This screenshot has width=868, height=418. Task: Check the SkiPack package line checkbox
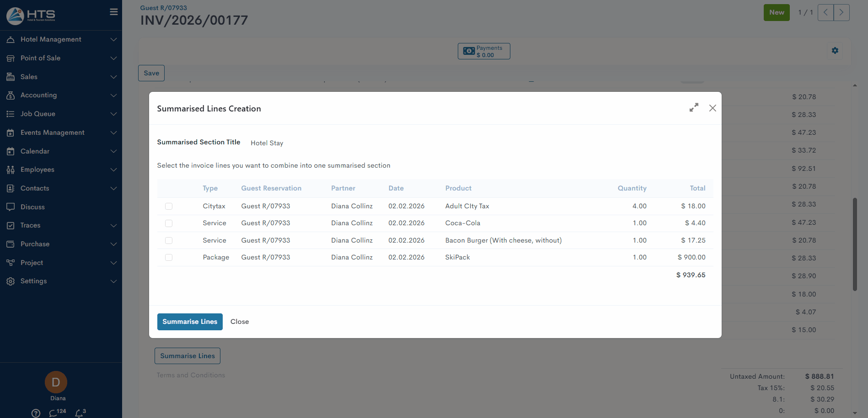click(169, 258)
